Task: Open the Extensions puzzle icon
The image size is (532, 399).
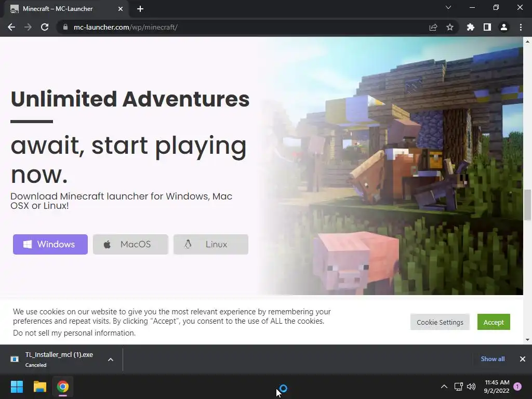Action: pos(471,27)
